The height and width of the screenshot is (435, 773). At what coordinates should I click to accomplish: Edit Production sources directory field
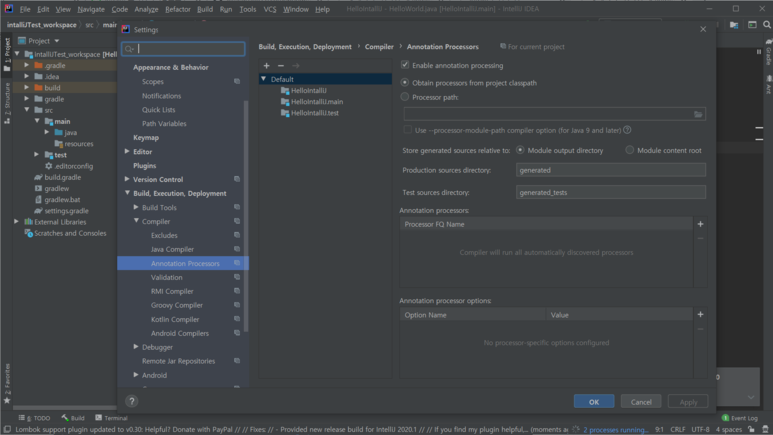(610, 170)
